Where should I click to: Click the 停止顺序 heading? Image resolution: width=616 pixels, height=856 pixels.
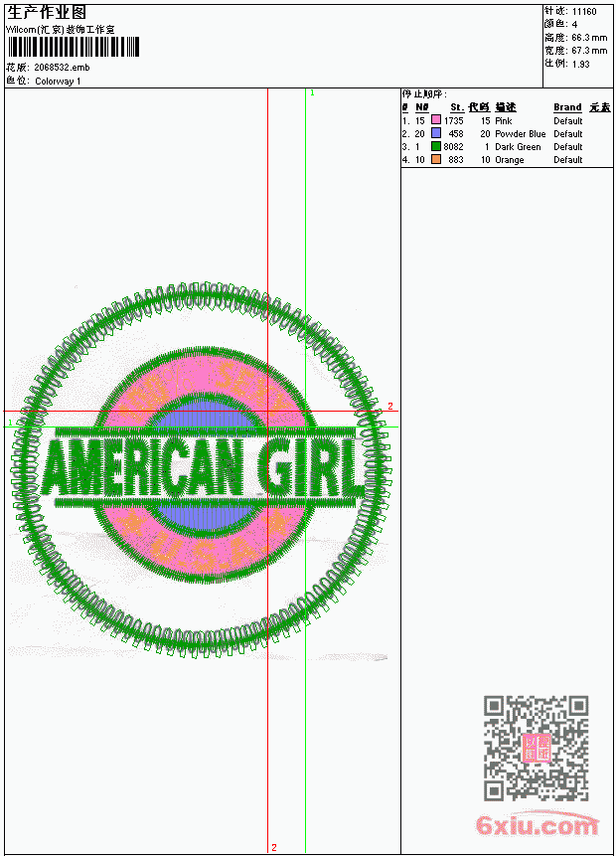[x=424, y=94]
